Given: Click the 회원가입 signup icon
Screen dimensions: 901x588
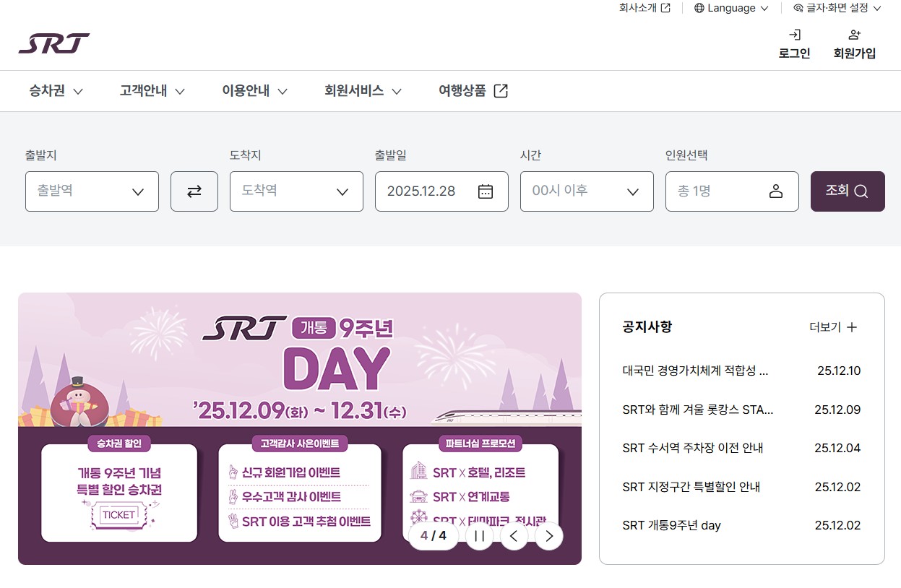Looking at the screenshot, I should tap(854, 33).
